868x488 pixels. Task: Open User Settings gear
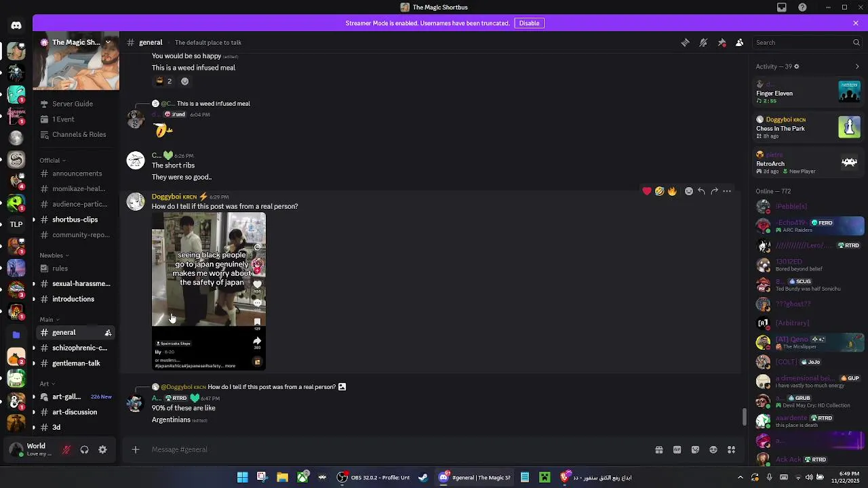(x=102, y=449)
